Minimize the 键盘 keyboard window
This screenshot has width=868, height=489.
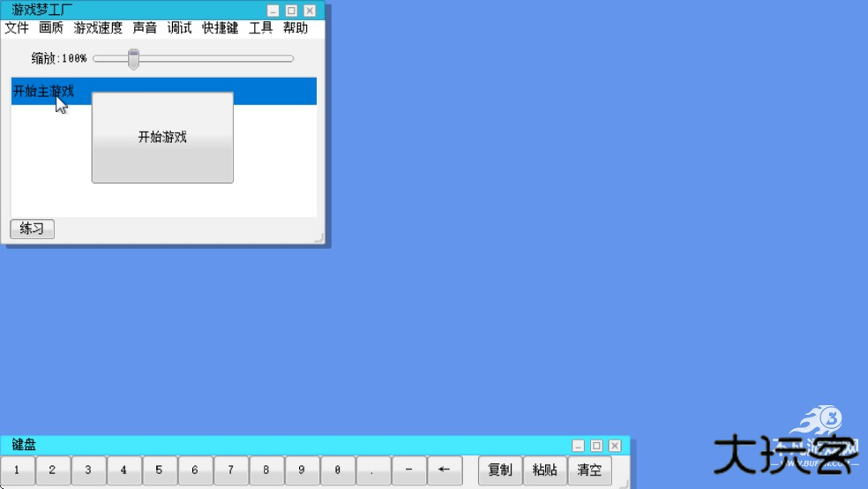[x=578, y=446]
